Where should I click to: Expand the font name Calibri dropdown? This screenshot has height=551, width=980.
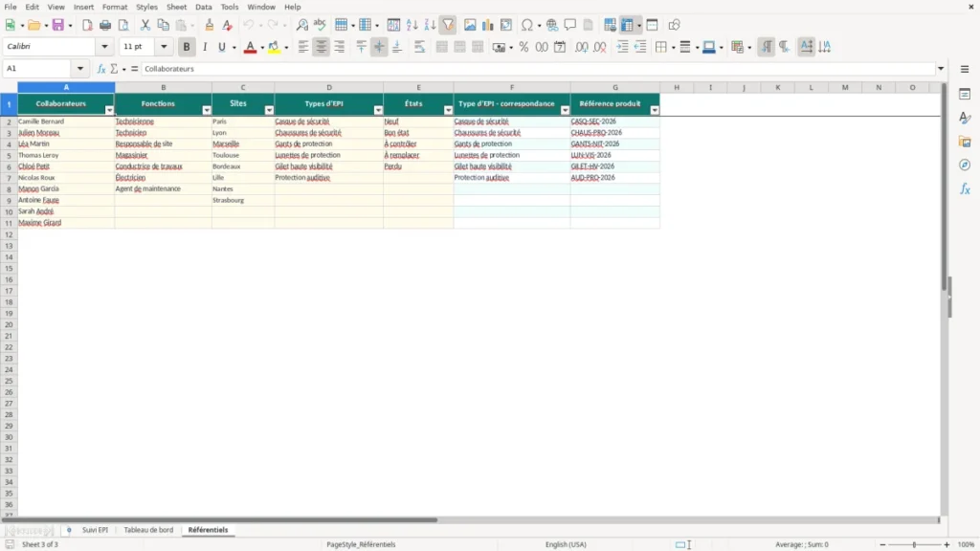104,47
